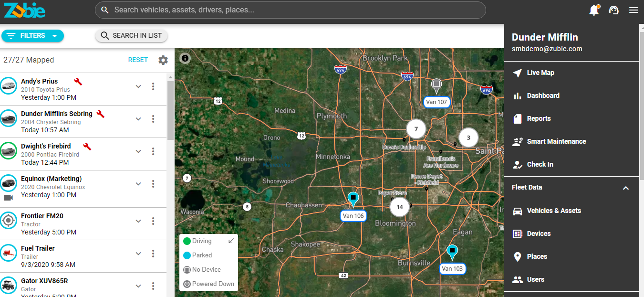644x297 pixels.
Task: Open more options for Andy's Prius
Action: point(153,86)
